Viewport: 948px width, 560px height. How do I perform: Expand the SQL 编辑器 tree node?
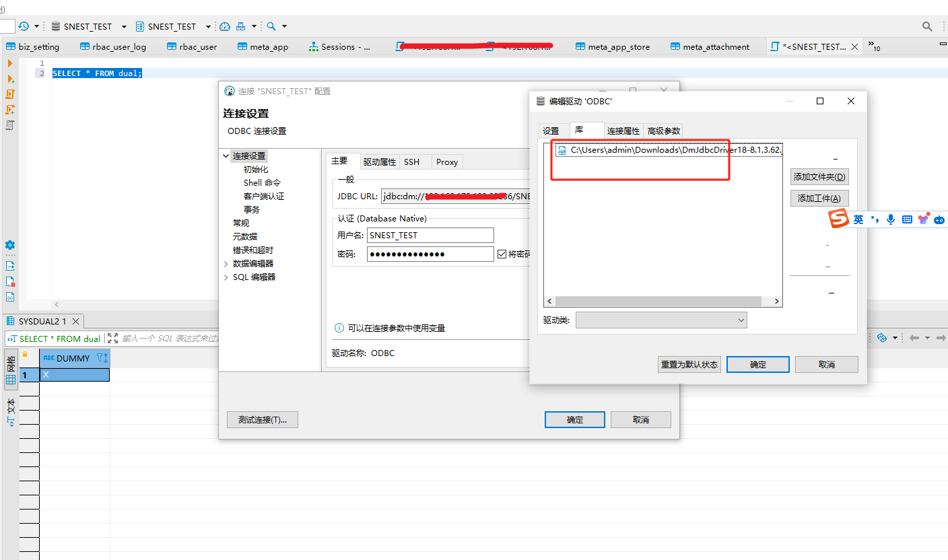click(226, 277)
